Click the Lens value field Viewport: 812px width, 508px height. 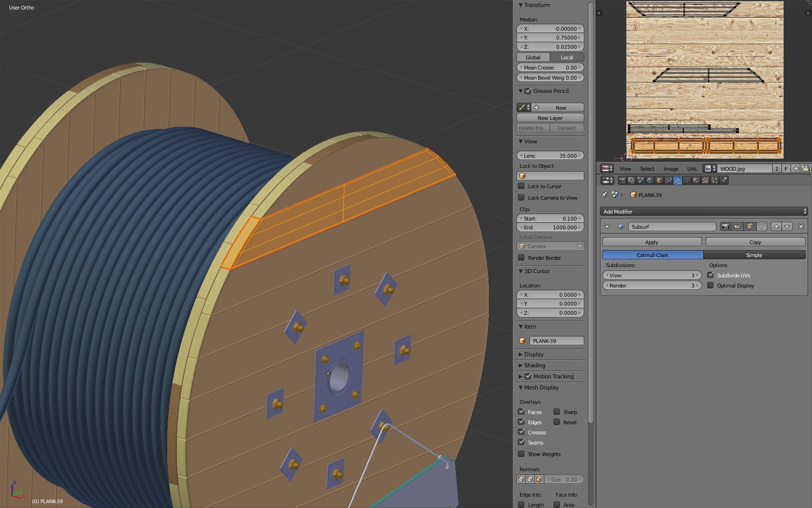pos(550,156)
